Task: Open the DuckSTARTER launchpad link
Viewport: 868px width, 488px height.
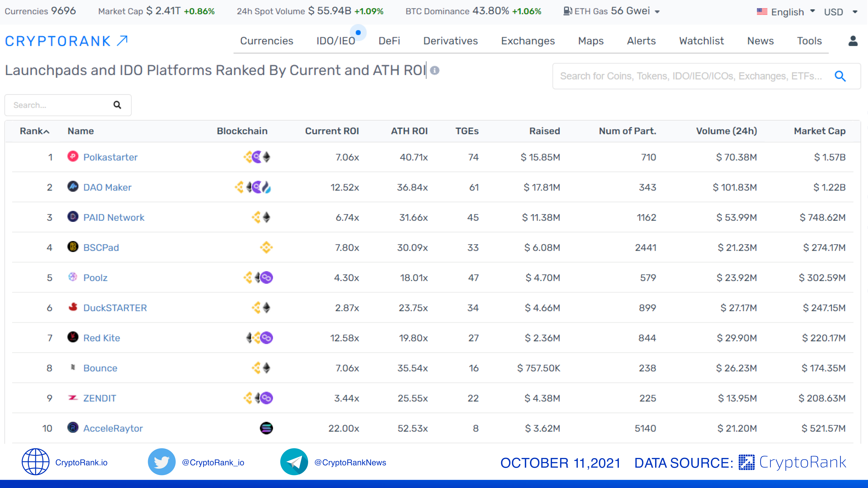Action: (115, 308)
